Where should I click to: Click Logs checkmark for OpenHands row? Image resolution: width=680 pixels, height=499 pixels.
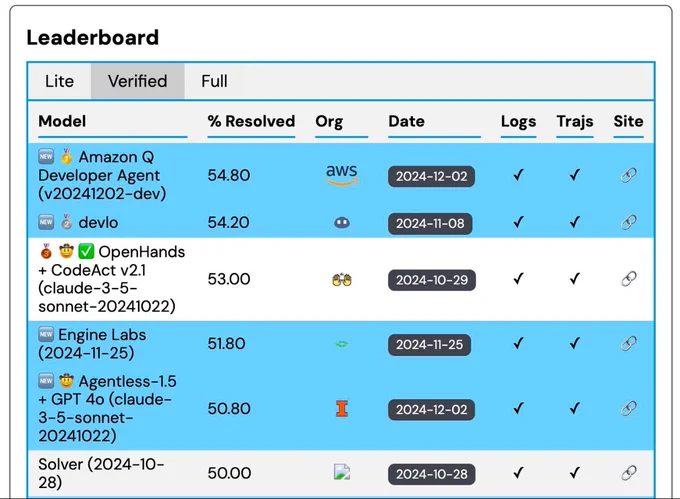518,279
